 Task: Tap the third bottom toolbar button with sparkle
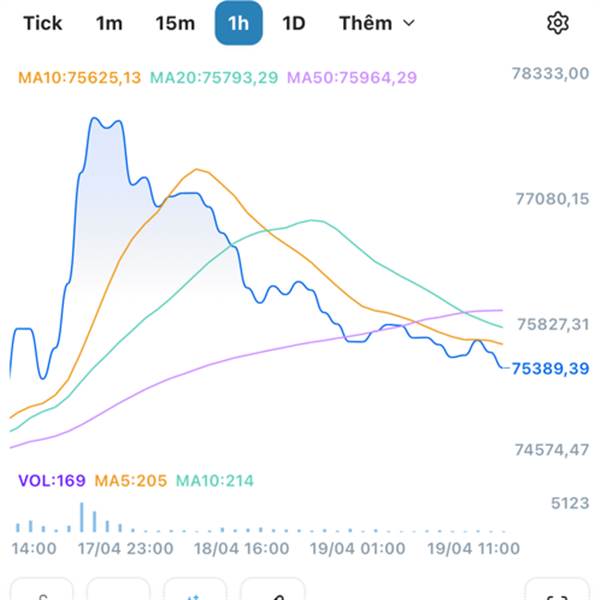195,591
